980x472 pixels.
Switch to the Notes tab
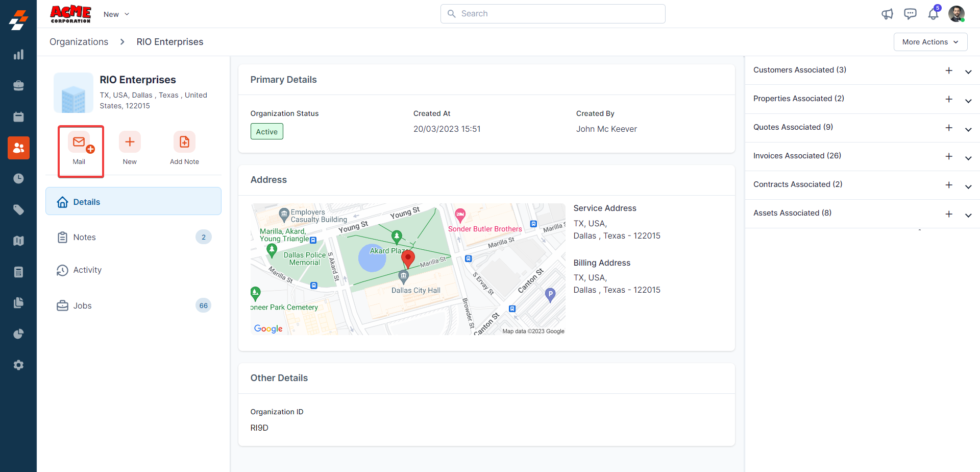(x=85, y=238)
